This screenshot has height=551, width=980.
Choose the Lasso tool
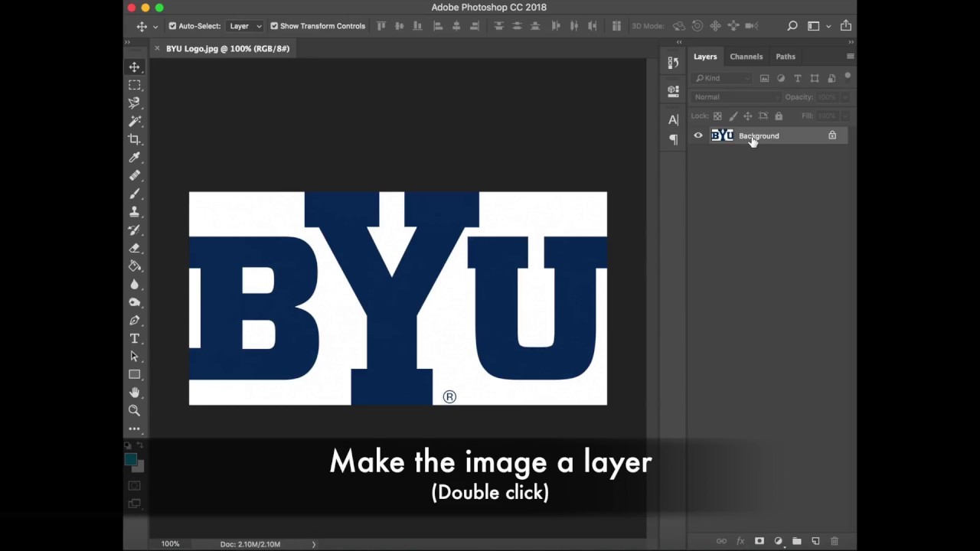135,103
